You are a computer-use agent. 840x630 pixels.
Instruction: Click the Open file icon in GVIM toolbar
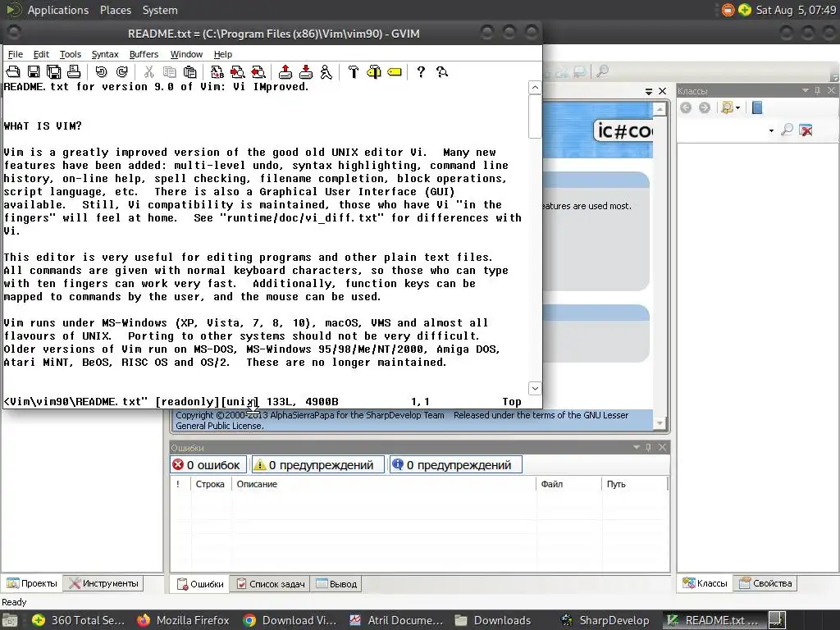point(13,72)
